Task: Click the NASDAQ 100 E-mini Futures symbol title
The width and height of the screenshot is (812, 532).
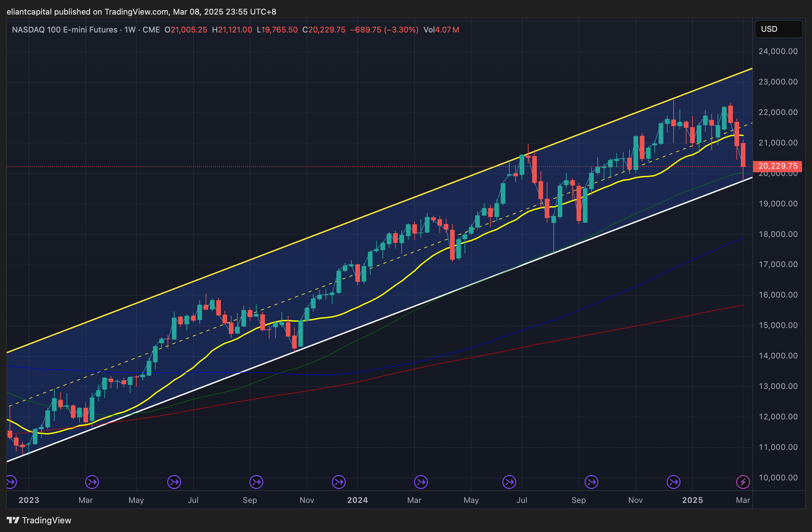Action: (x=65, y=30)
